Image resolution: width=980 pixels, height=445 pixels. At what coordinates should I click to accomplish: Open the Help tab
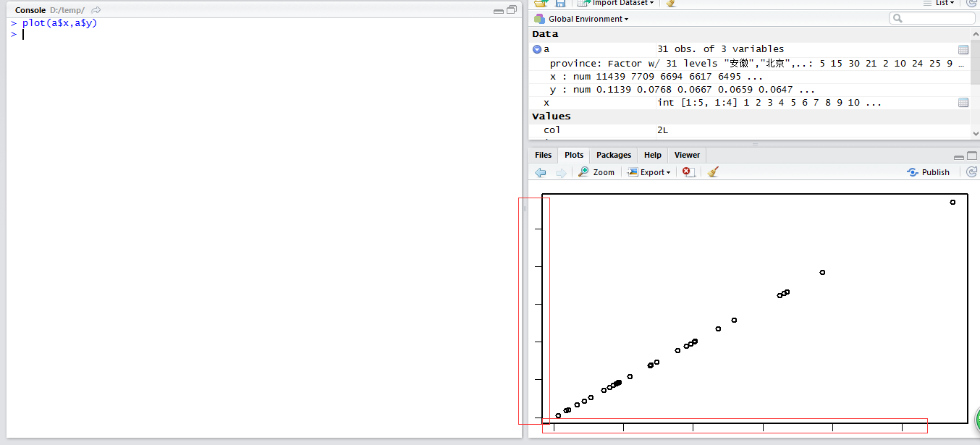pyautogui.click(x=652, y=155)
